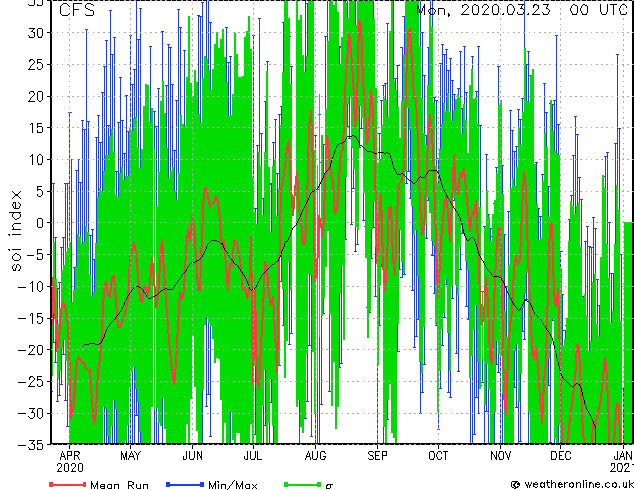Select the green sigma legend line
Image resolution: width=634 pixels, height=490 pixels.
click(303, 484)
